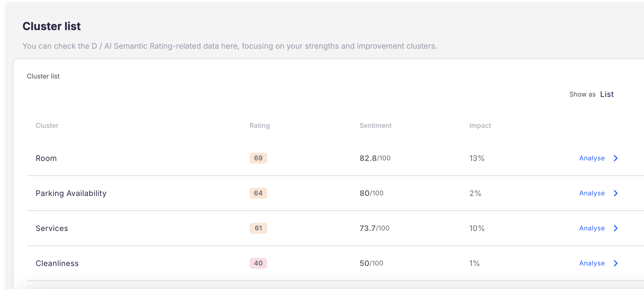Select the Services cluster name
Image resolution: width=644 pixels, height=289 pixels.
pos(52,228)
